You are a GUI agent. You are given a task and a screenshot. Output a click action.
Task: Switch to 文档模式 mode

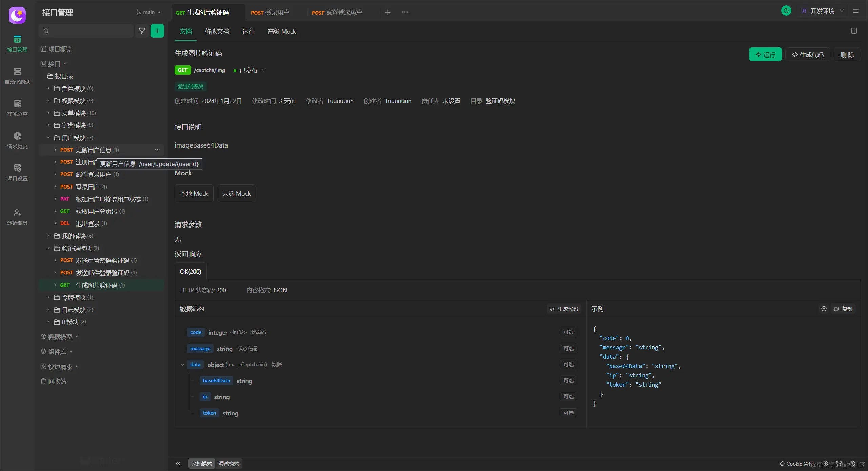click(x=202, y=463)
